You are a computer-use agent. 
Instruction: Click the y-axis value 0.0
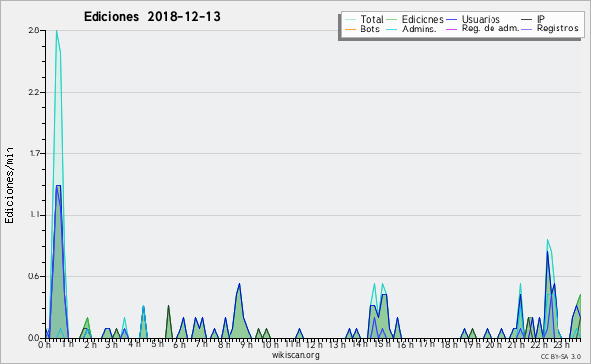33,338
